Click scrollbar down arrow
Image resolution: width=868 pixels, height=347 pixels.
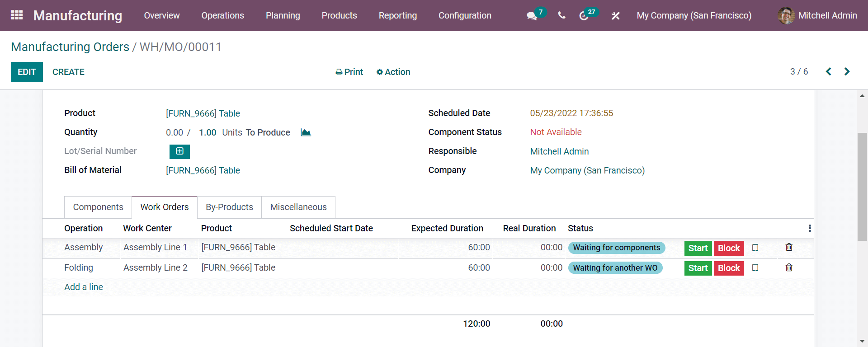[x=862, y=341]
